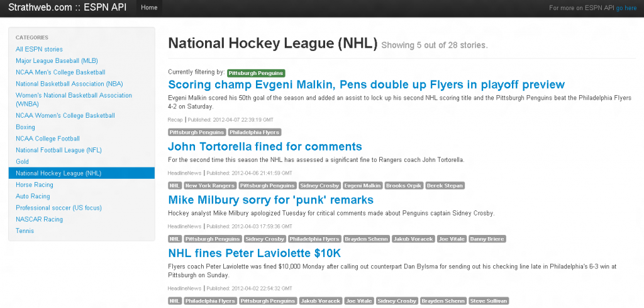Viewport: 644px width, 308px height.
Task: Click NHL tag under Tortorella story
Action: [175, 185]
